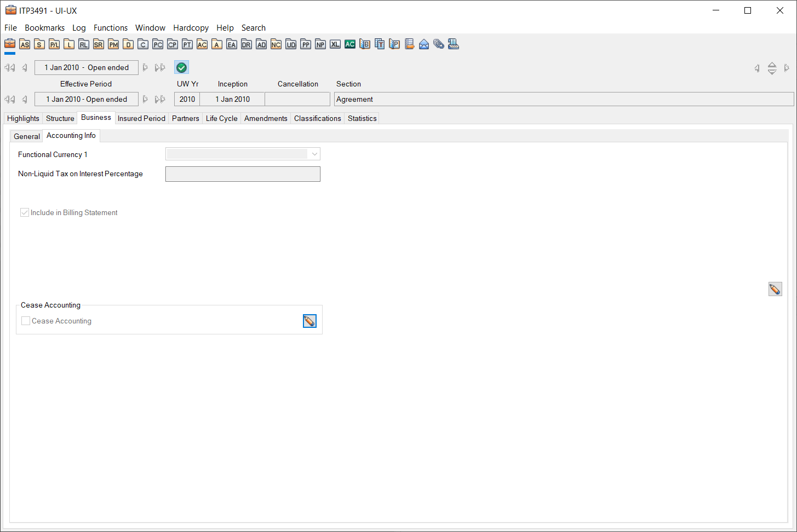The height and width of the screenshot is (532, 797).
Task: Click the Effective Period '1 Jan 2010 - Open ended' button
Action: 87,99
